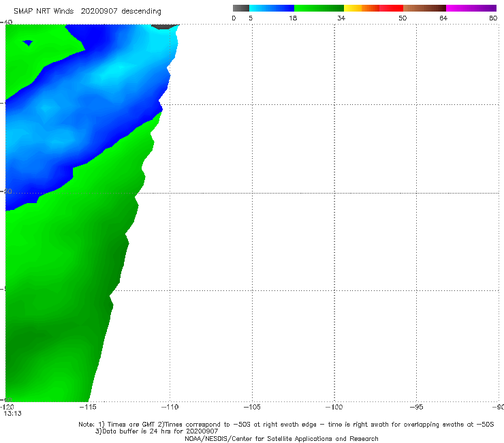The width and height of the screenshot is (504, 443).
Task: Click the small blue patch in the top-left green area
Action: click(x=28, y=43)
